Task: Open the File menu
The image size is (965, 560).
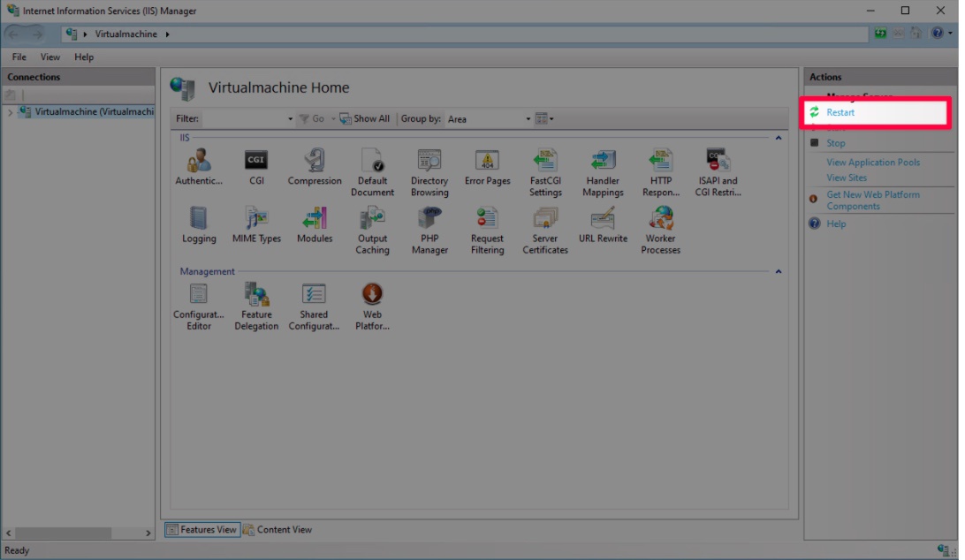Action: tap(19, 57)
